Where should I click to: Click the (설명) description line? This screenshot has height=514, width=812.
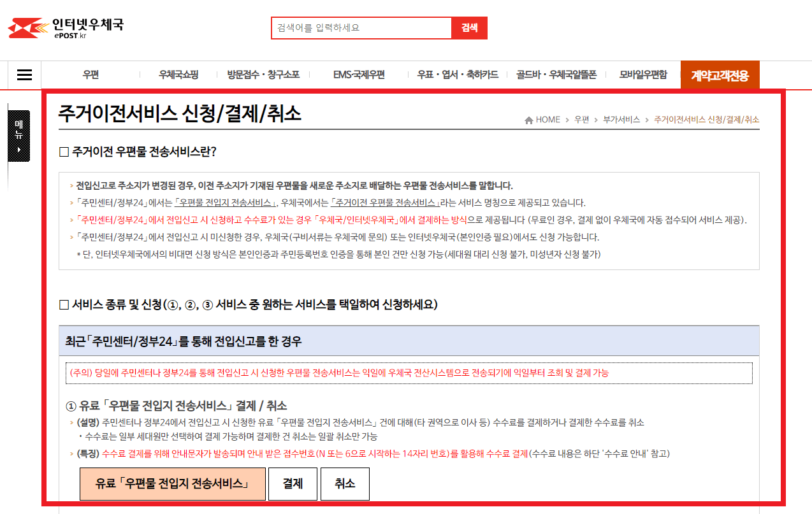[360, 422]
